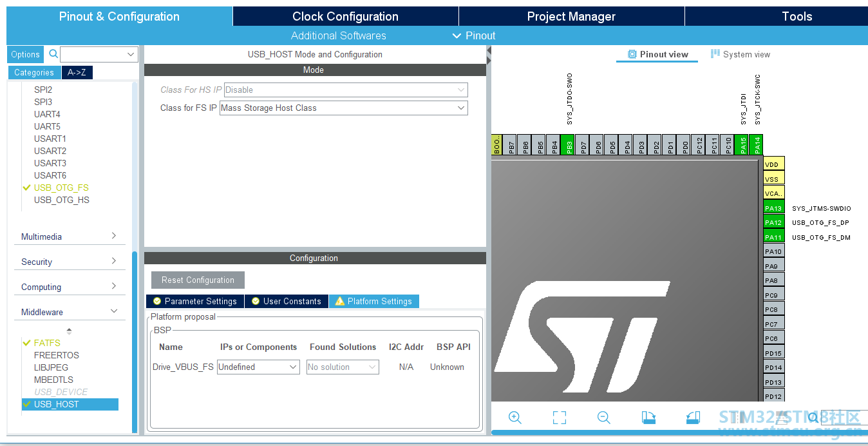
Task: Switch to the System view
Action: (741, 54)
